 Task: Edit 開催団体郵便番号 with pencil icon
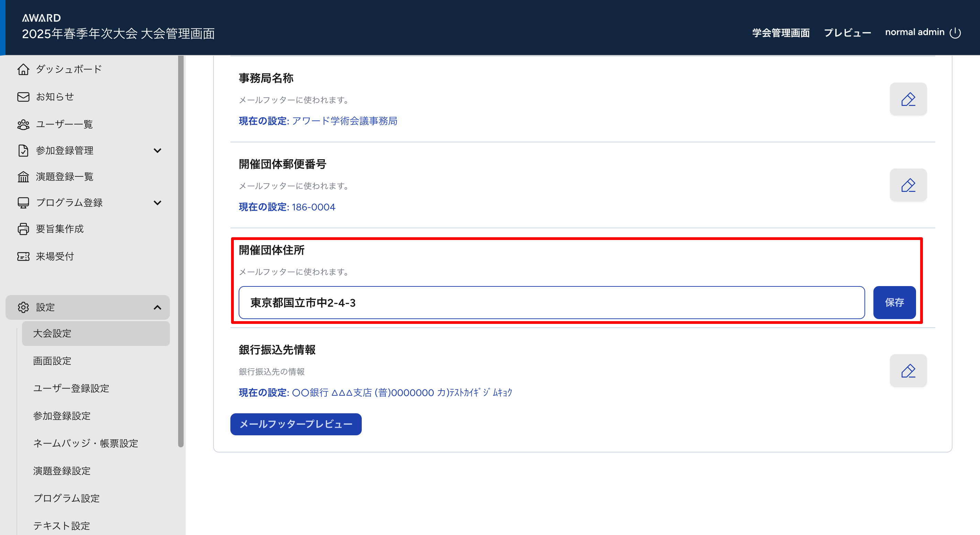tap(908, 185)
